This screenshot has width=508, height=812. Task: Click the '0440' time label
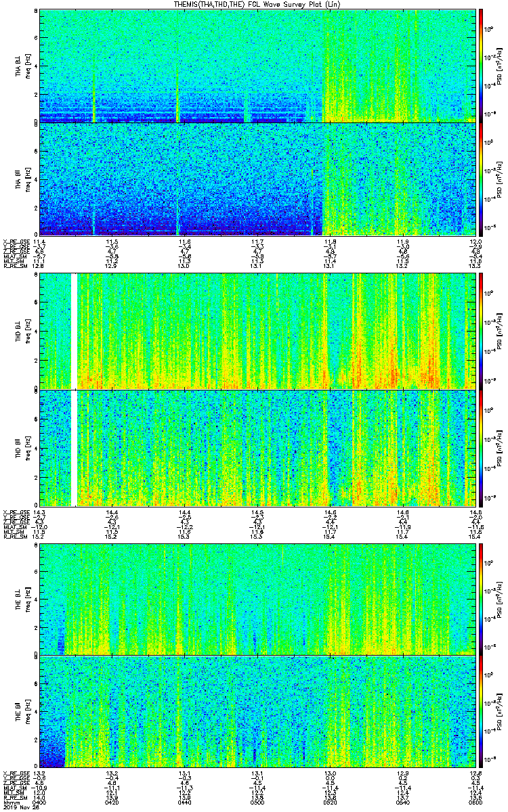click(184, 803)
